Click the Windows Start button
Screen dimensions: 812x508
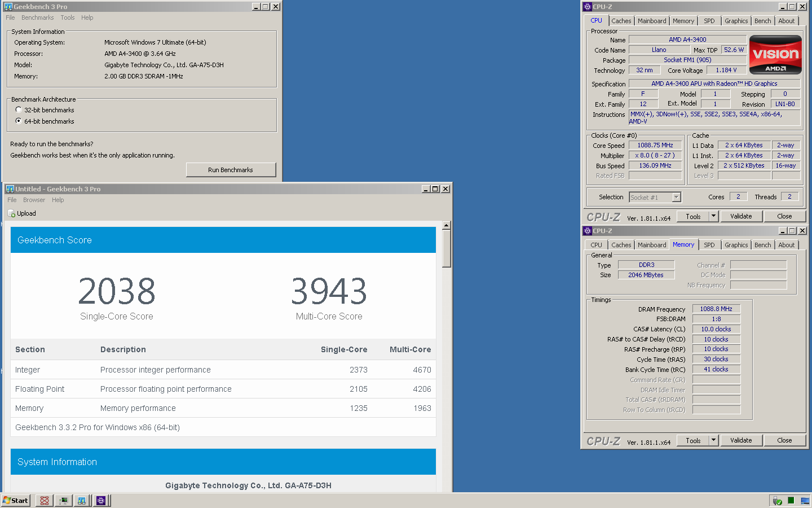tap(16, 501)
